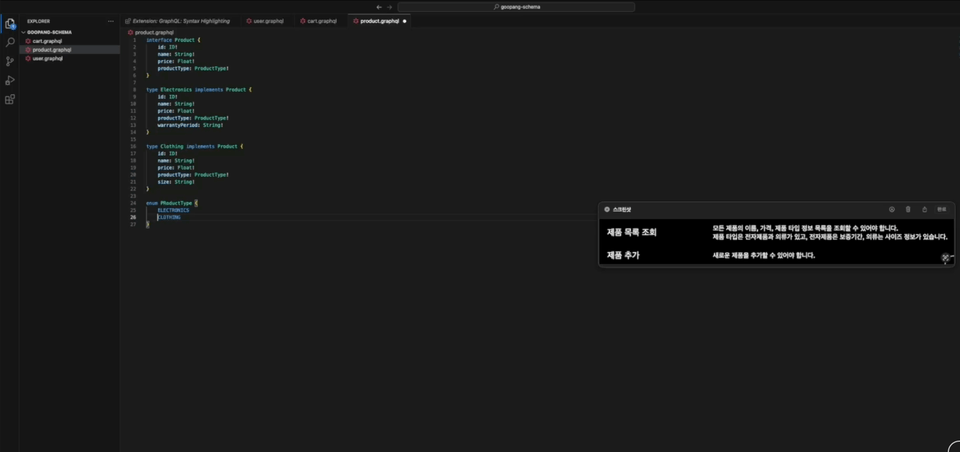The width and height of the screenshot is (960, 452).
Task: Share the screenshot with the share icon
Action: [x=924, y=209]
